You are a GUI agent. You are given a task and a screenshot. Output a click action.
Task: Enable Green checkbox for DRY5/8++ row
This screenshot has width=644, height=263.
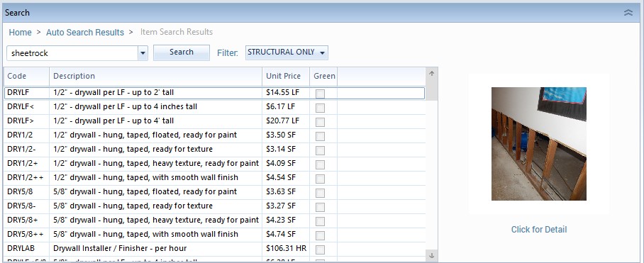tap(320, 235)
